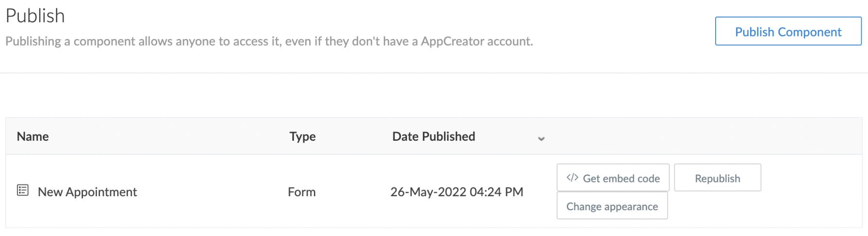Click the divider line below the description
The height and width of the screenshot is (236, 868).
click(434, 73)
